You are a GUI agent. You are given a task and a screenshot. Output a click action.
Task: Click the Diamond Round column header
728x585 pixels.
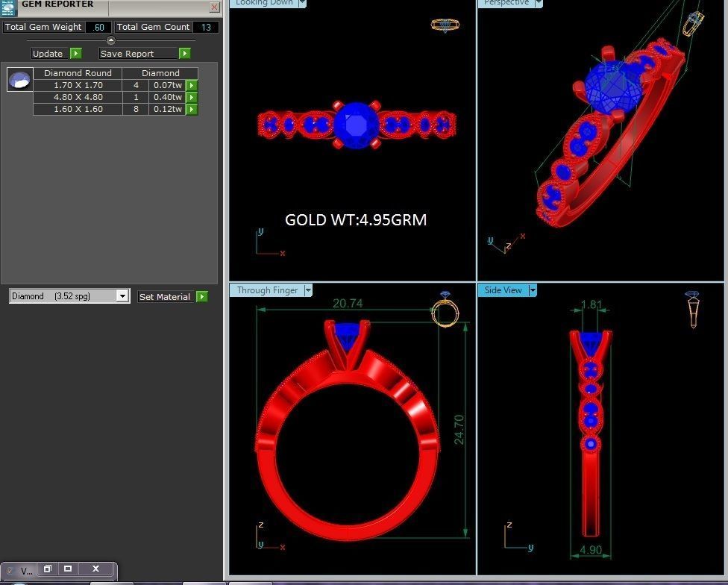(78, 73)
